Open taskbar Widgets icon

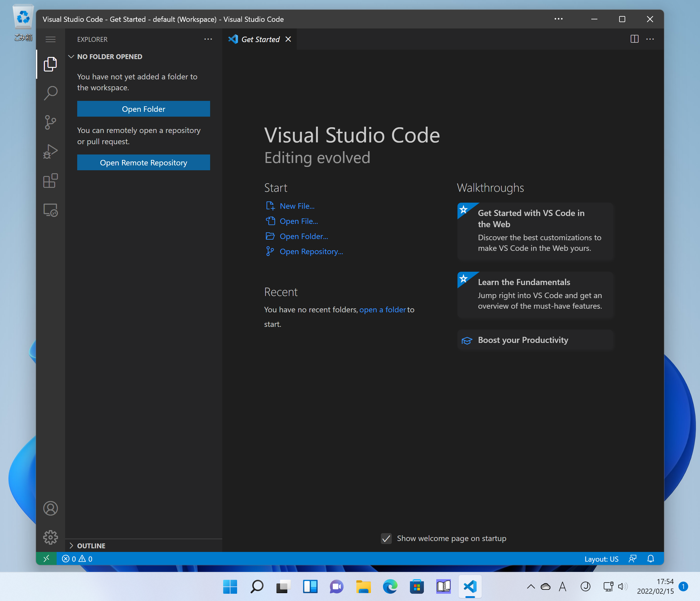coord(310,586)
